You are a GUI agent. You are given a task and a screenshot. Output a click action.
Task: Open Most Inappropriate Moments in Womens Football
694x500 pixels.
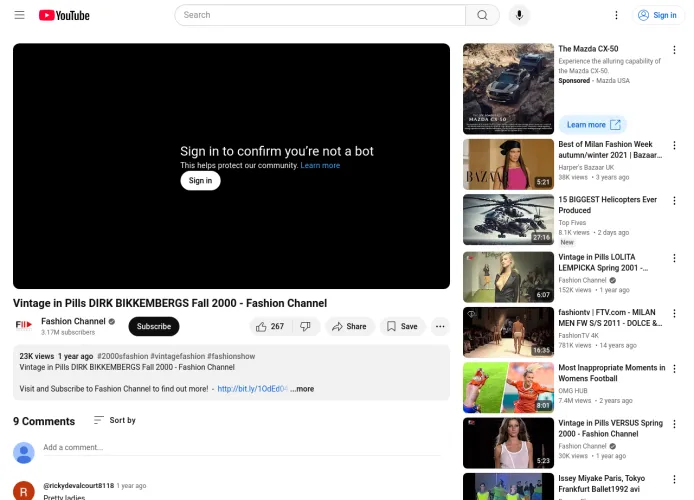pos(612,373)
